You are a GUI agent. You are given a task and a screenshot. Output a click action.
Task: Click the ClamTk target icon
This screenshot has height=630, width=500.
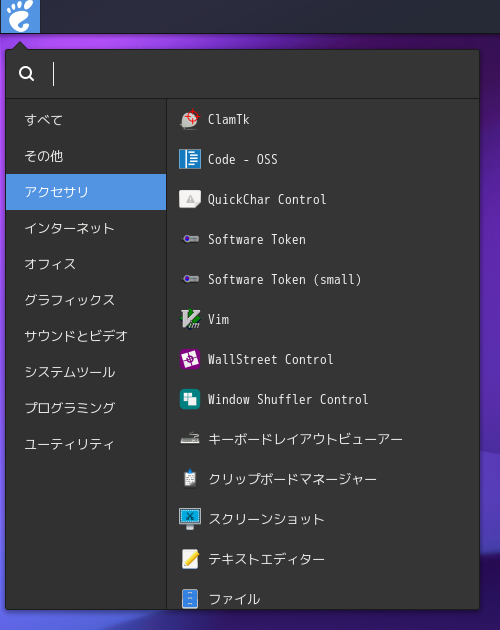[190, 119]
